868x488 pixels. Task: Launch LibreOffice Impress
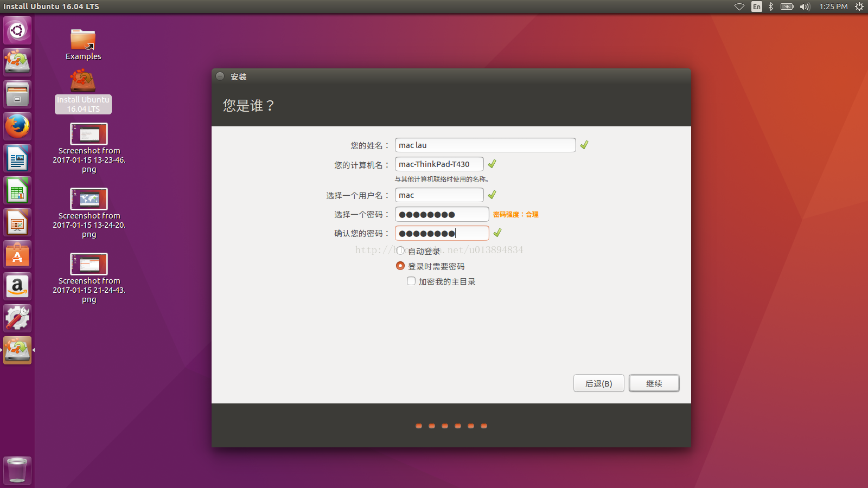(x=17, y=222)
